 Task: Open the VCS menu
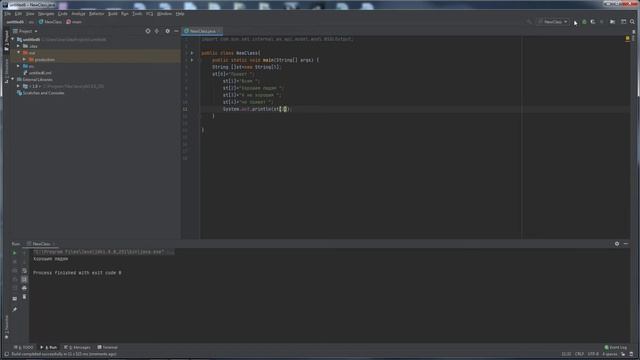[x=149, y=14]
